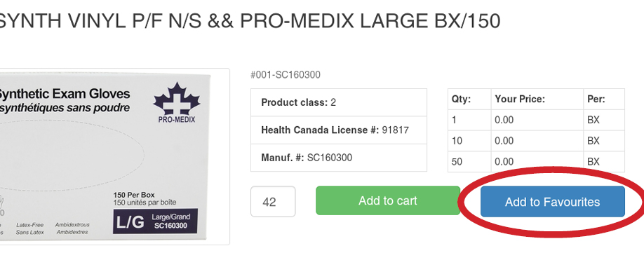Viewport: 644px width, 267px height.
Task: Focus the quantity field showing 42
Action: (273, 201)
